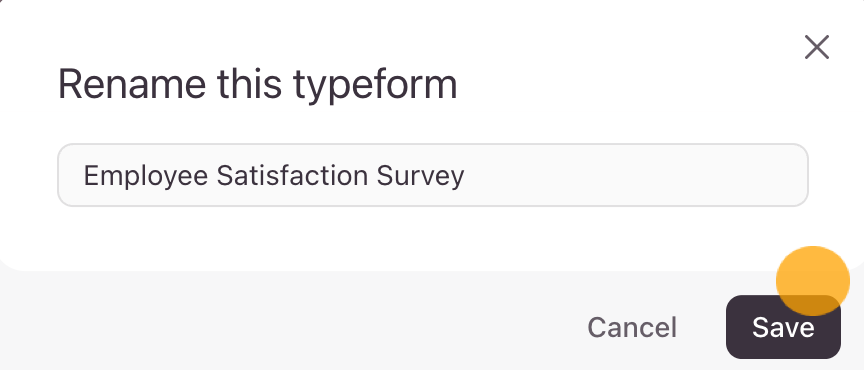Click the word "Rename" in the heading
This screenshot has height=370, width=864.
point(132,84)
